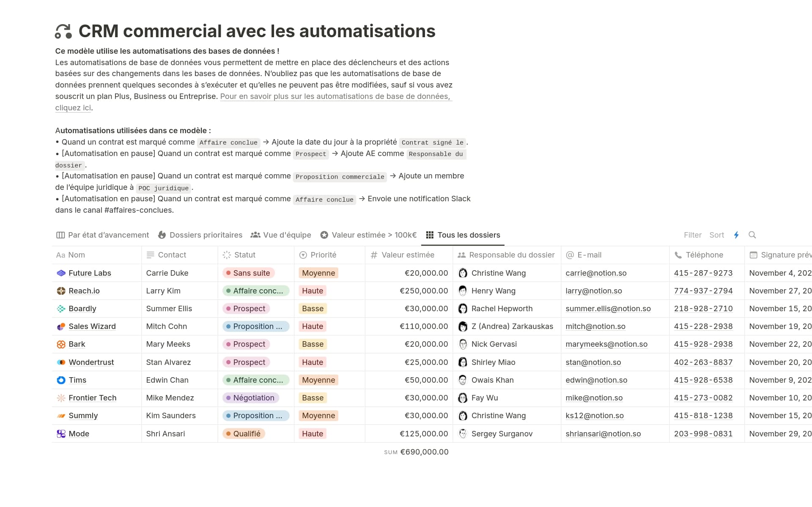Click the Mode row icon

(x=61, y=434)
